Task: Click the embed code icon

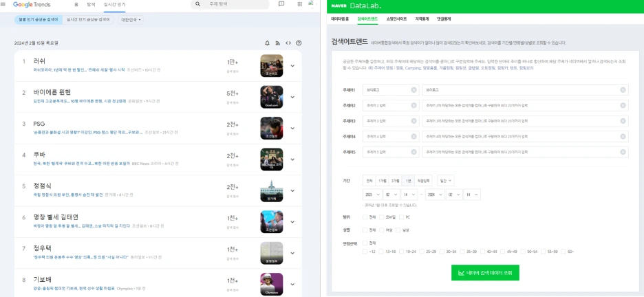Action: point(288,43)
